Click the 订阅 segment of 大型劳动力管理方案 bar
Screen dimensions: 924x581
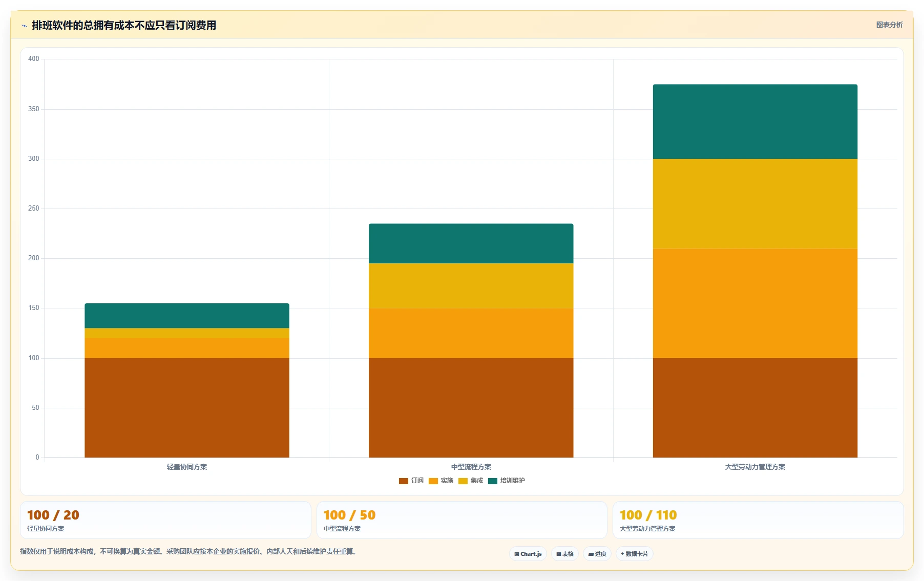tap(755, 408)
